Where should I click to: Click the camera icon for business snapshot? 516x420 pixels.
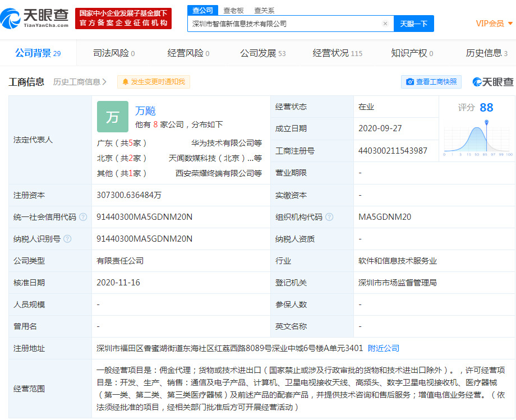click(410, 82)
